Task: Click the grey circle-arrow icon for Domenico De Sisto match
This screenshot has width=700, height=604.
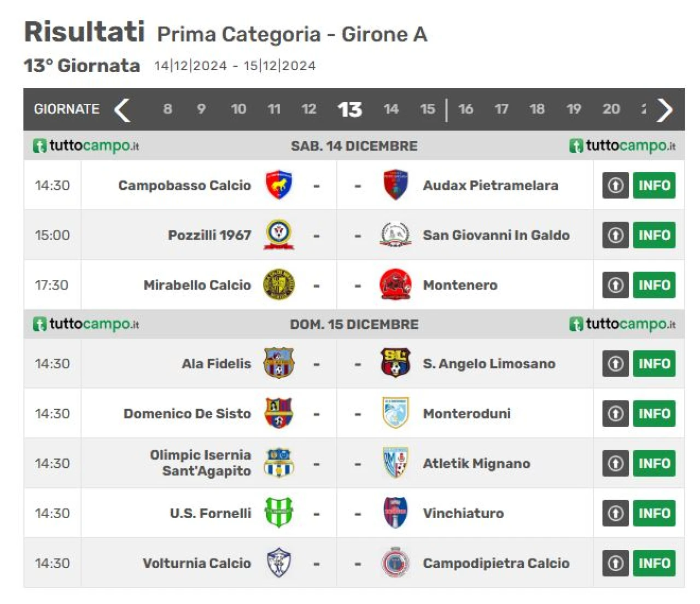Action: point(615,414)
